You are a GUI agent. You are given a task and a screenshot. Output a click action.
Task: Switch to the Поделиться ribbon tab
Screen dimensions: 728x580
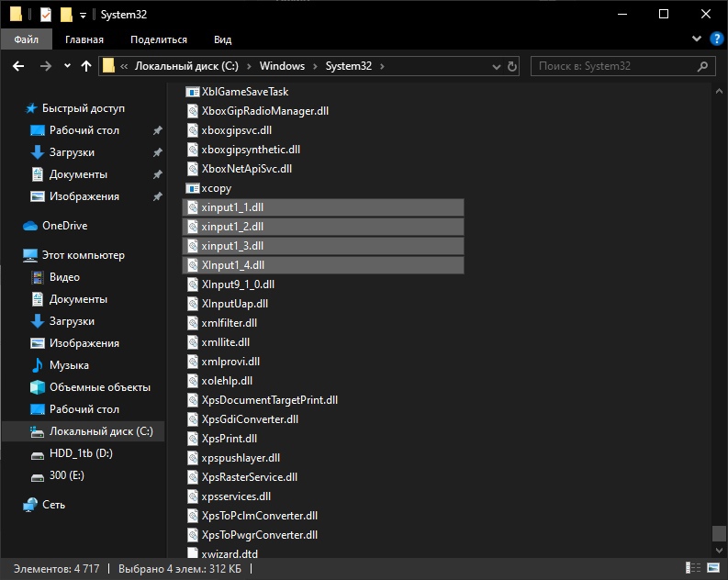pyautogui.click(x=159, y=39)
